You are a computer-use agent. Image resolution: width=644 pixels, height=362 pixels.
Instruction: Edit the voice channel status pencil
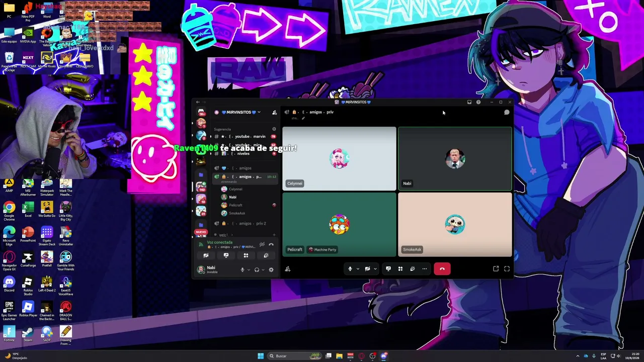[x=303, y=118]
